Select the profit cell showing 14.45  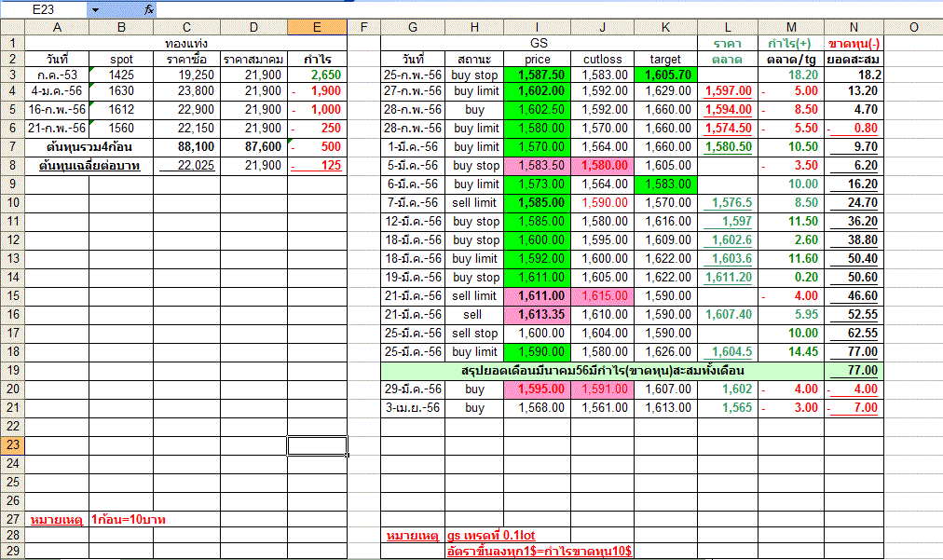[x=791, y=352]
